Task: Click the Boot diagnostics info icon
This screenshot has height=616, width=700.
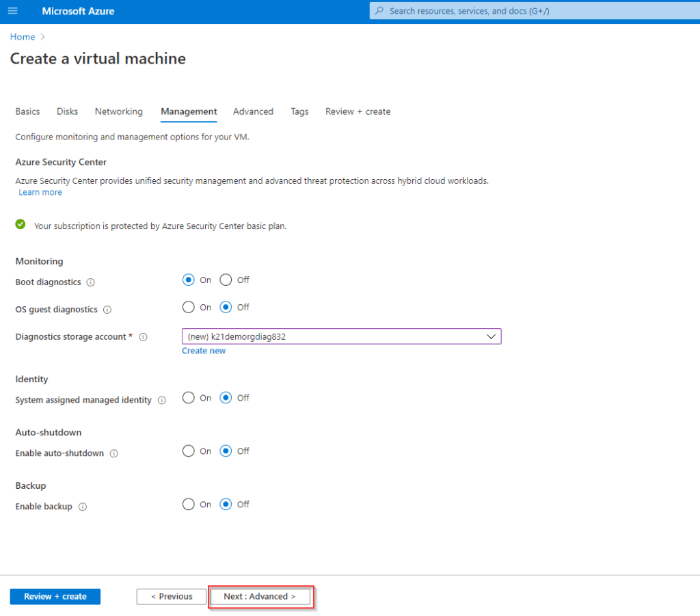Action: 90,282
